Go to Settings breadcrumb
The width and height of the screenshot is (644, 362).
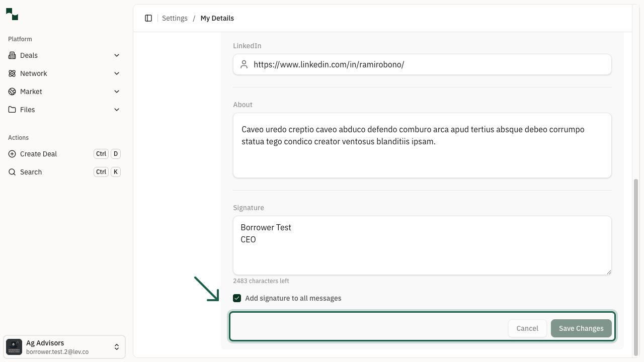[x=175, y=18]
